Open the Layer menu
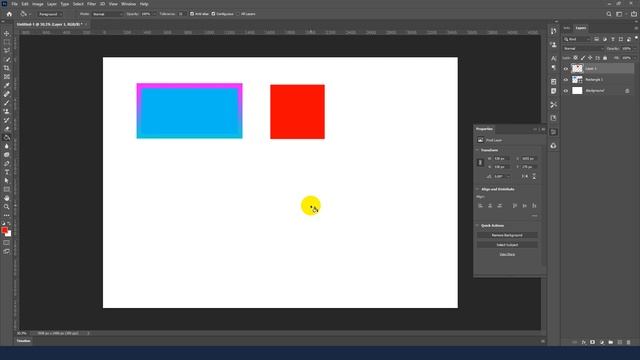The image size is (640, 360). [52, 4]
